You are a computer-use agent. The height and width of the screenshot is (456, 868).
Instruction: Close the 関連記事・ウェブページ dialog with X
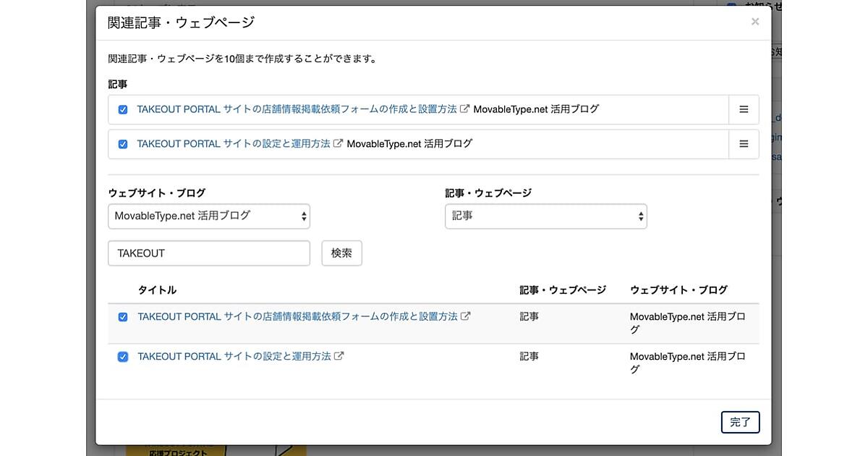click(755, 22)
